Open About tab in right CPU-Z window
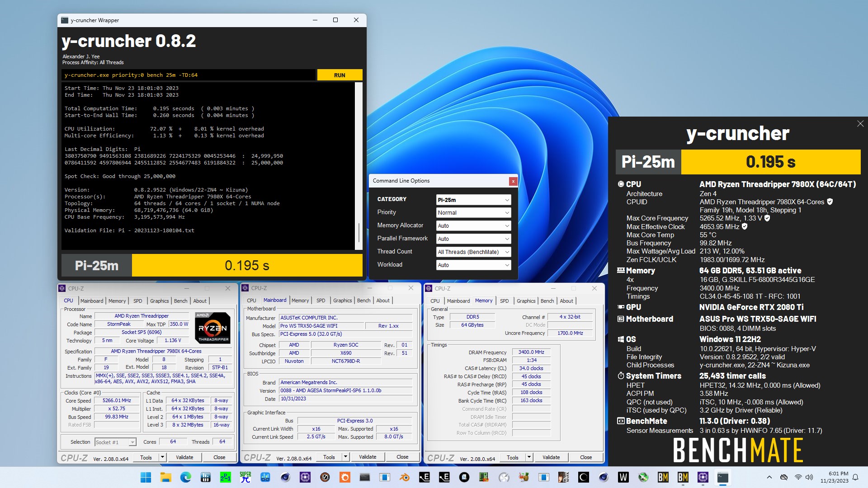 [x=566, y=301]
